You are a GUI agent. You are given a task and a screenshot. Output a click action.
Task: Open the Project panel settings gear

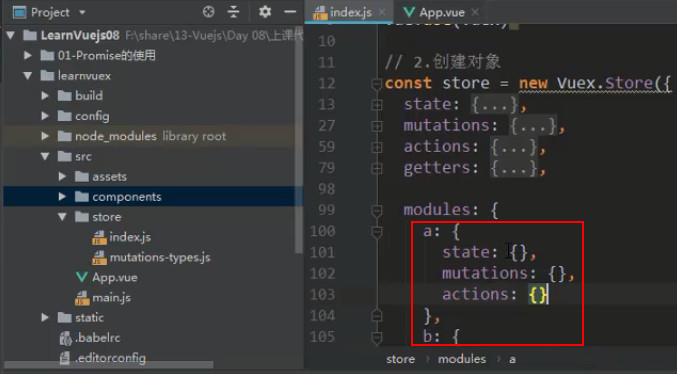pos(265,12)
